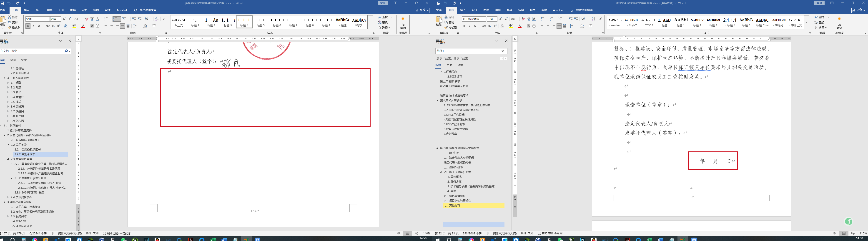Image resolution: width=868 pixels, height=241 pixels.
Task: Click 剪切 cut in the 谈判文件 window
Action: coord(449,17)
